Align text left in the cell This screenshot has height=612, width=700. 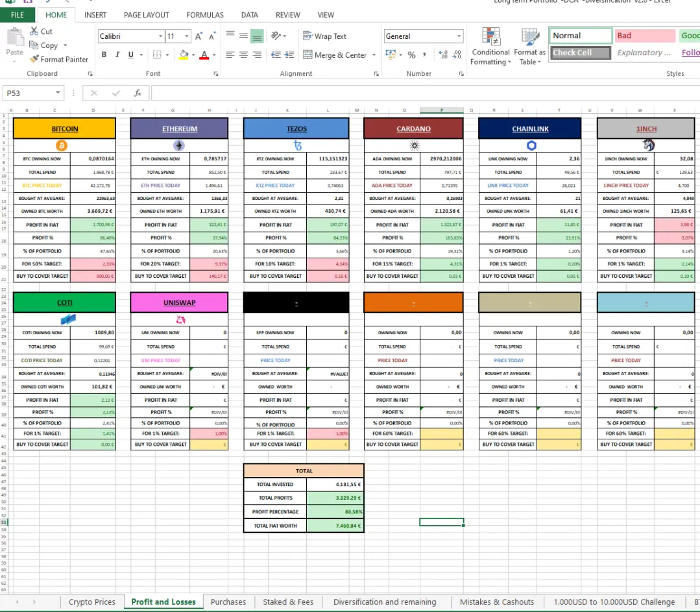[x=230, y=55]
